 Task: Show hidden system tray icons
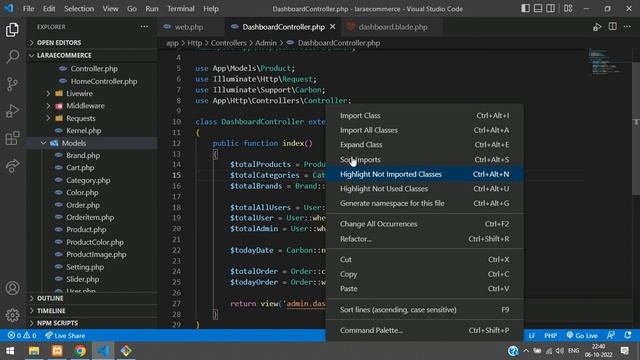[526, 351]
